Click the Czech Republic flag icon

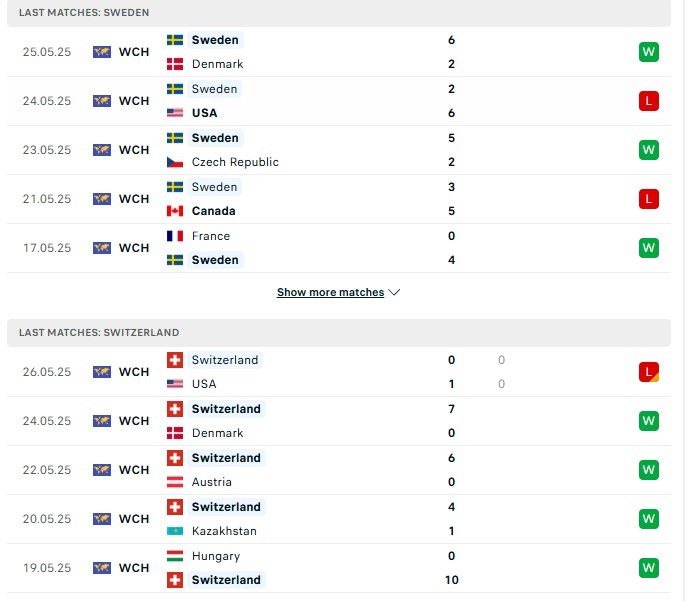pyautogui.click(x=175, y=162)
